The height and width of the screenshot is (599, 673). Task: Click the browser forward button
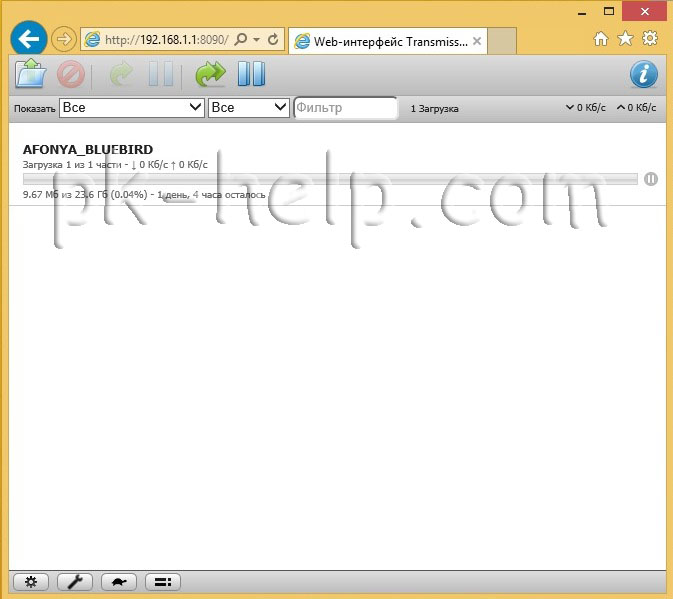click(x=64, y=39)
